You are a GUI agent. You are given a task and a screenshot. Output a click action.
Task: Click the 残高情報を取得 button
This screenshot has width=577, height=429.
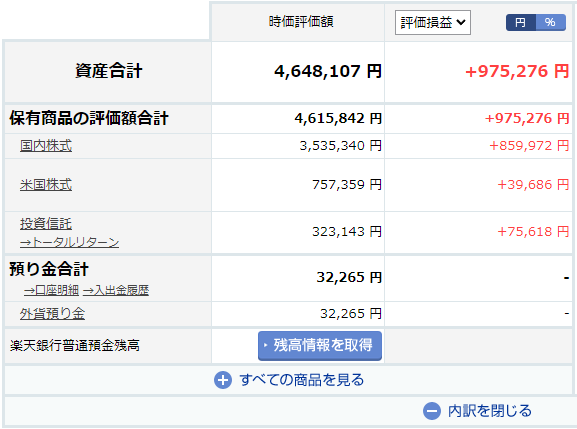coord(320,345)
